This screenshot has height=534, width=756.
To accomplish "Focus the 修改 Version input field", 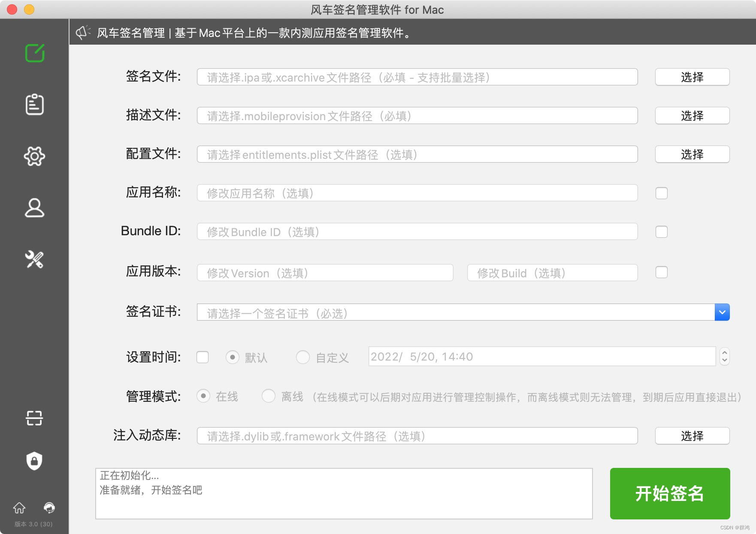I will [325, 273].
